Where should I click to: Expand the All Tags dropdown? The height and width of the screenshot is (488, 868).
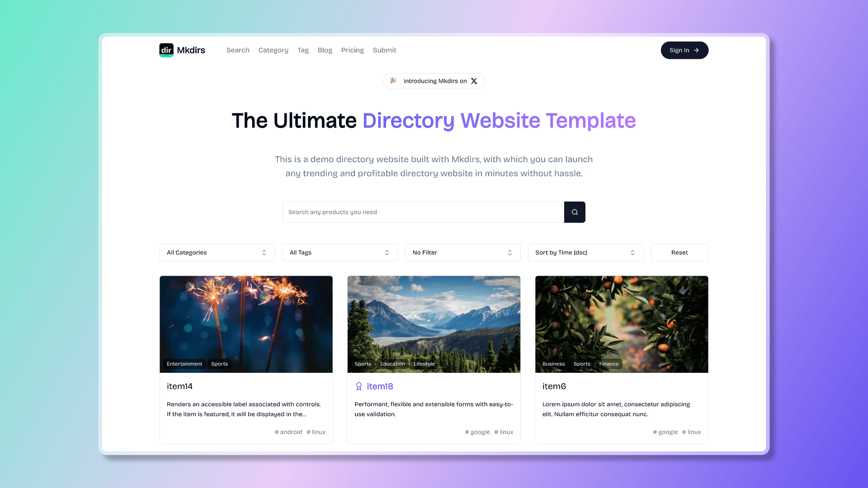point(339,252)
